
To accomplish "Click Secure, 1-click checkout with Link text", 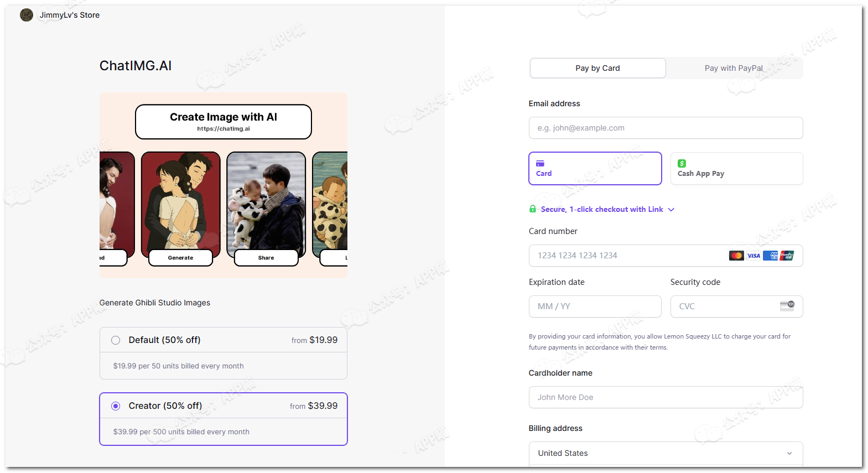I will [x=602, y=209].
